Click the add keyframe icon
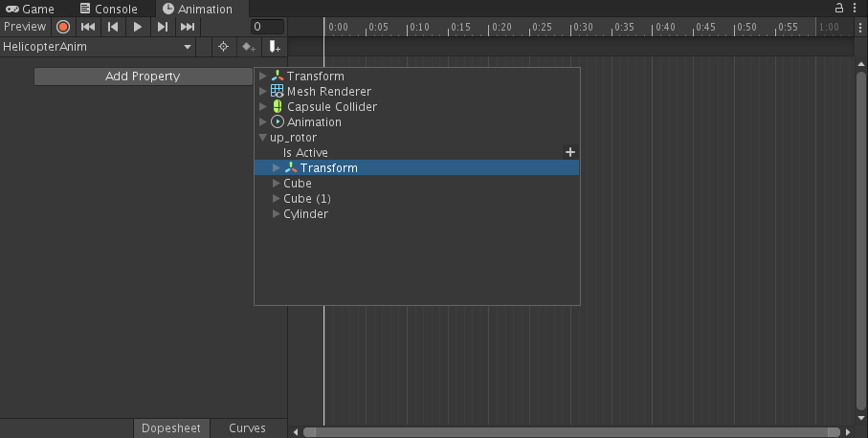 249,47
